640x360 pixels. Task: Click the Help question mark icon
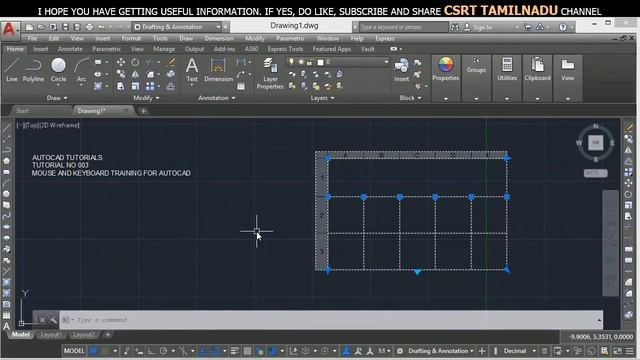(x=563, y=27)
